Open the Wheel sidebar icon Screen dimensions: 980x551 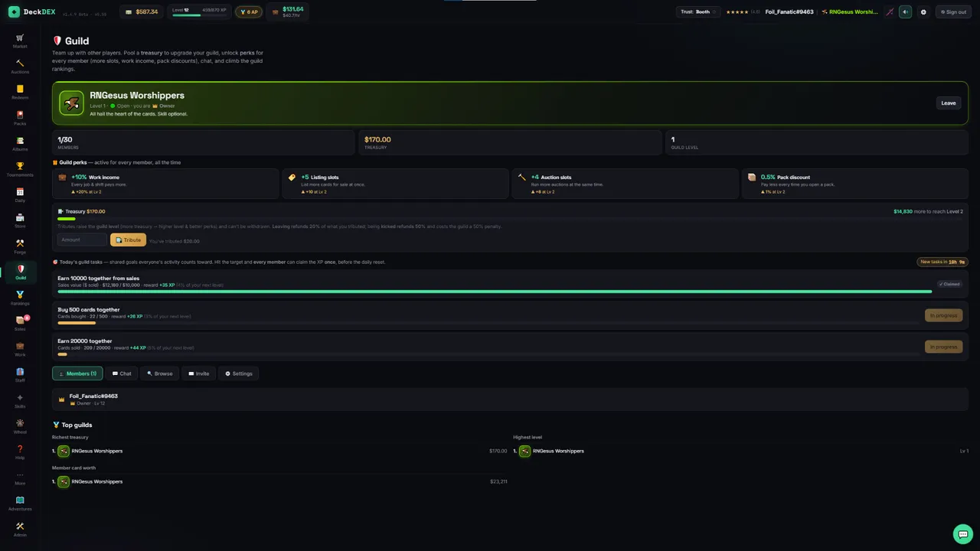20,426
